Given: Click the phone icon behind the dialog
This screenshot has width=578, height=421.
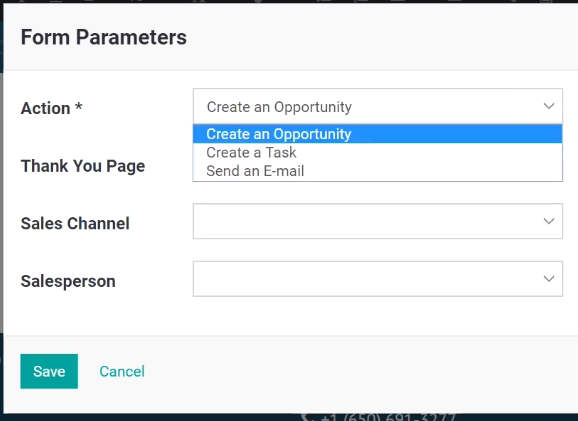Looking at the screenshot, I should coord(307,417).
